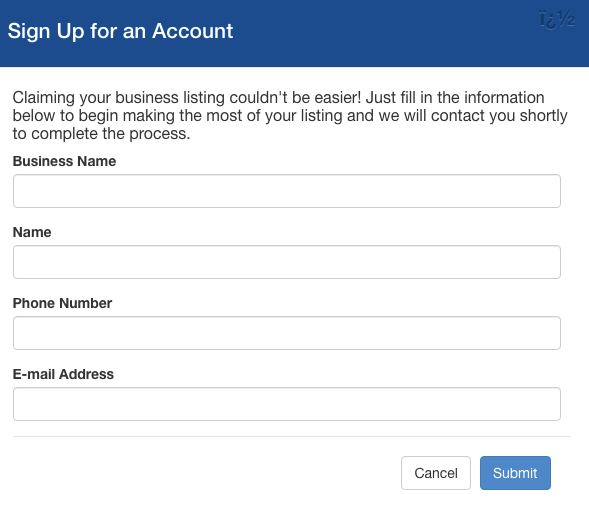
Task: Click the 'Name' label above second field
Action: click(32, 232)
